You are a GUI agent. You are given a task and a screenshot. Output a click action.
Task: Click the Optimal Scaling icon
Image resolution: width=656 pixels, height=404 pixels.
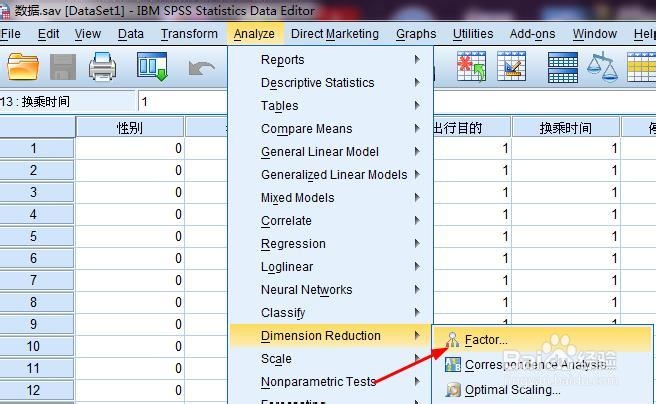click(453, 390)
